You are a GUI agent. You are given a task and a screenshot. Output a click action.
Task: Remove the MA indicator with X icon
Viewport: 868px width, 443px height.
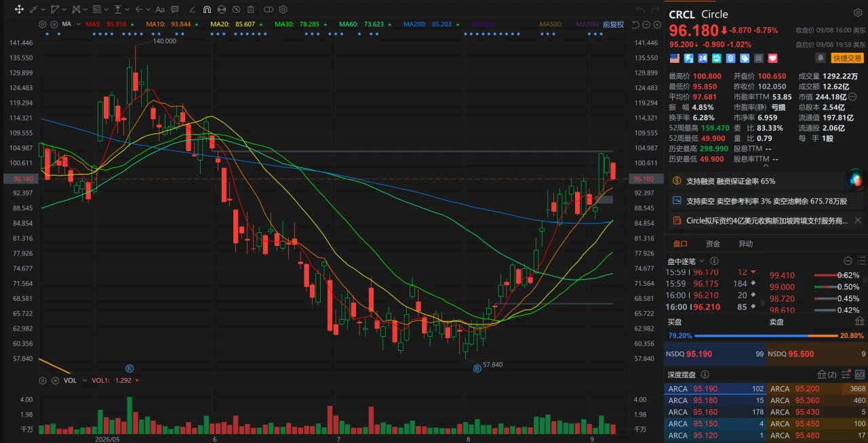(54, 24)
